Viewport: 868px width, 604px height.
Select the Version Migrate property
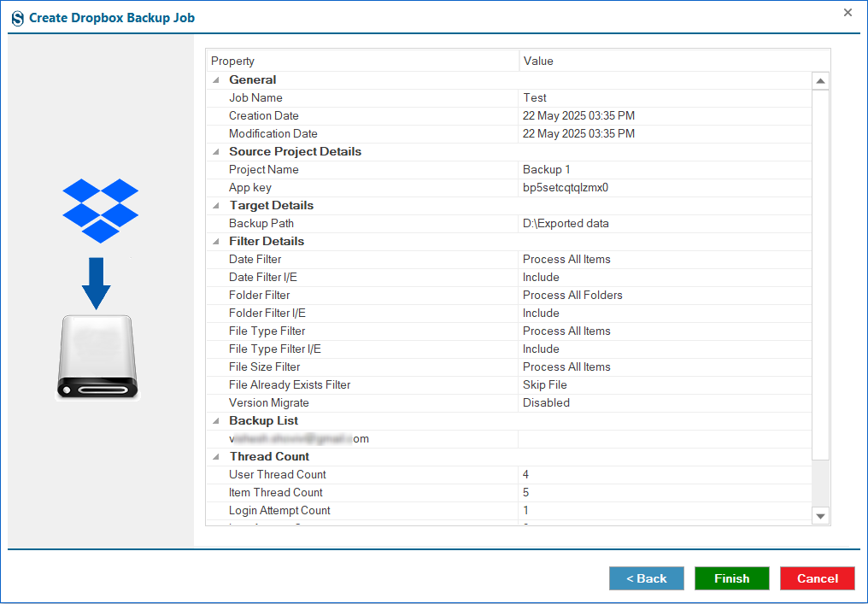[x=268, y=403]
